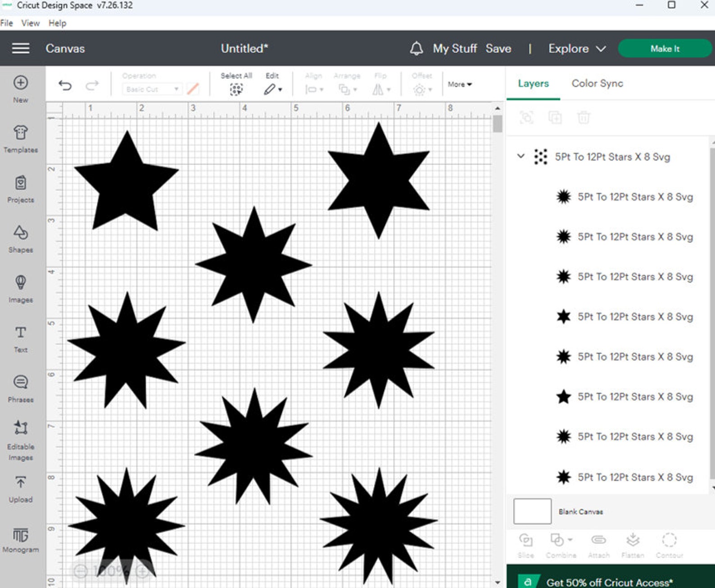Open the notifications bell

pos(416,48)
